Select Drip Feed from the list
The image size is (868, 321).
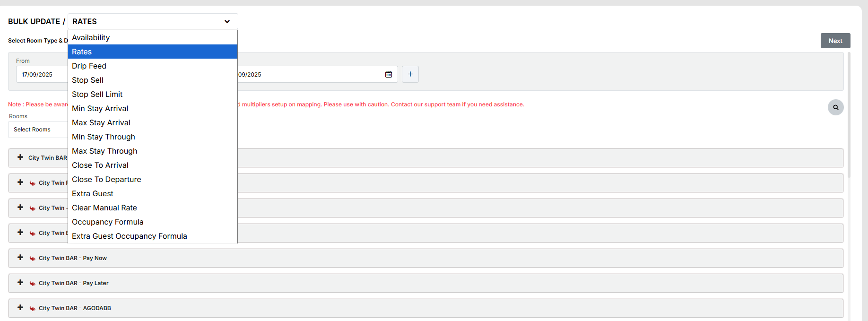point(89,66)
